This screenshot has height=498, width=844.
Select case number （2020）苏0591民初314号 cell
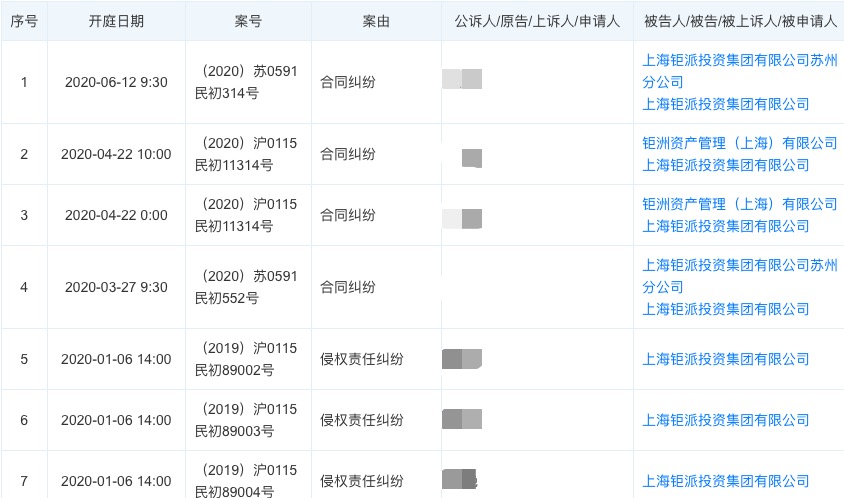[x=248, y=81]
